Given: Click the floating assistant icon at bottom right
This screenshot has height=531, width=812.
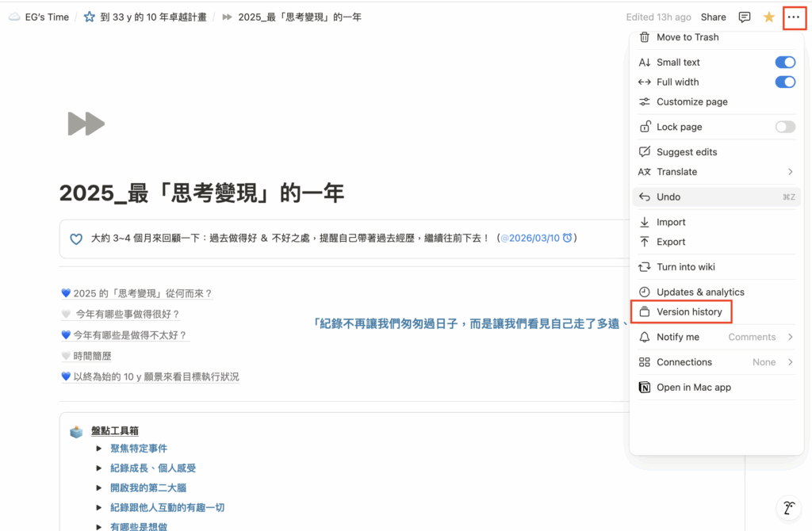Looking at the screenshot, I should click(788, 508).
